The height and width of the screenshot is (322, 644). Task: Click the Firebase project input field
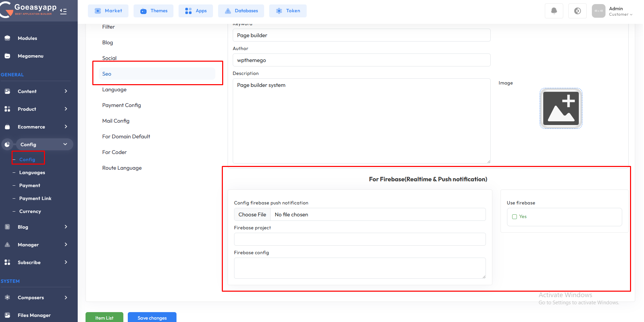click(x=359, y=239)
